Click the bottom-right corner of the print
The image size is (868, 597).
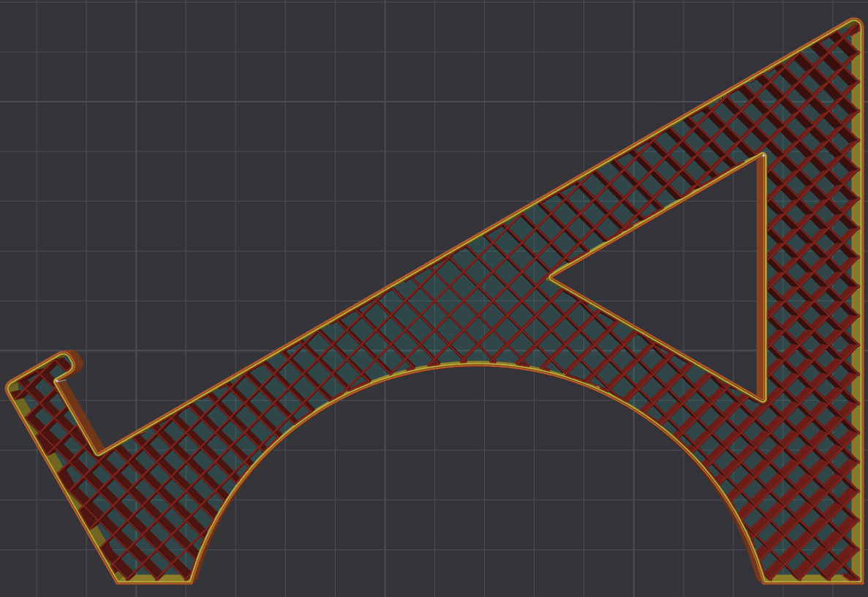pos(860,579)
